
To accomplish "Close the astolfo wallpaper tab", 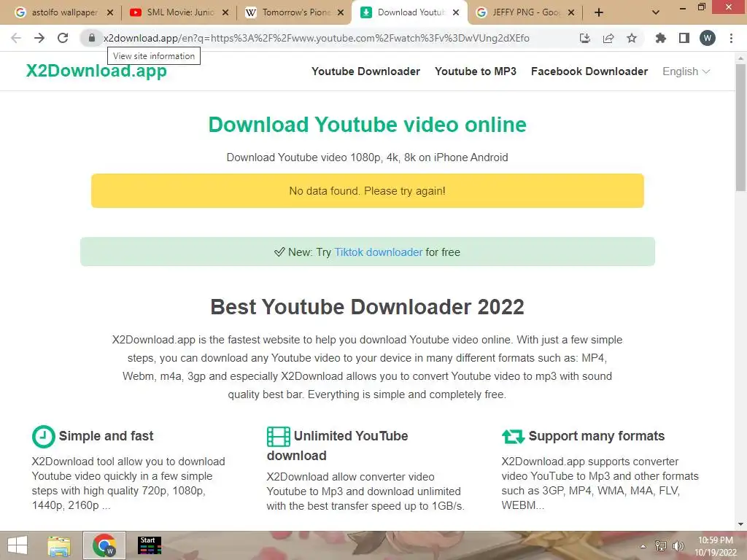I will [110, 12].
